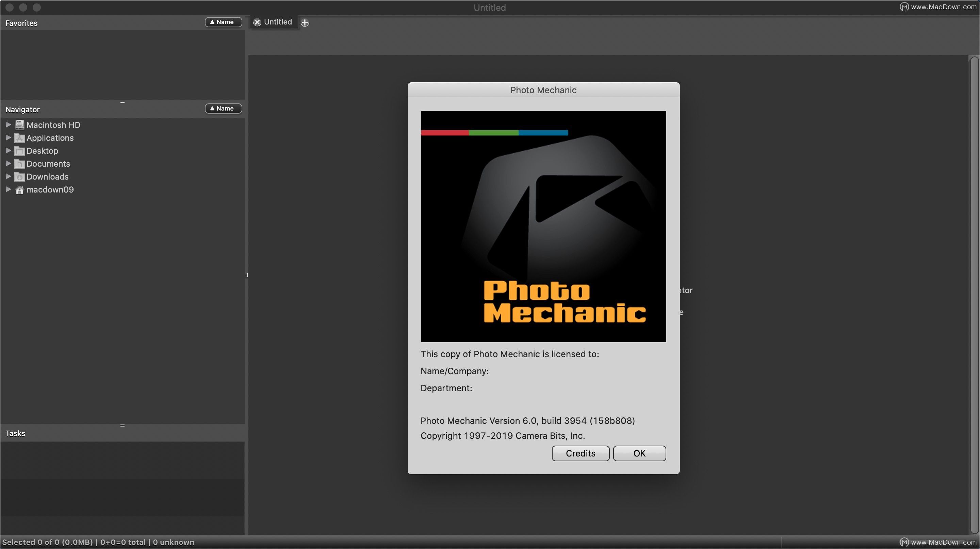Click the Favorites panel sort Name button
This screenshot has height=549, width=980.
222,22
